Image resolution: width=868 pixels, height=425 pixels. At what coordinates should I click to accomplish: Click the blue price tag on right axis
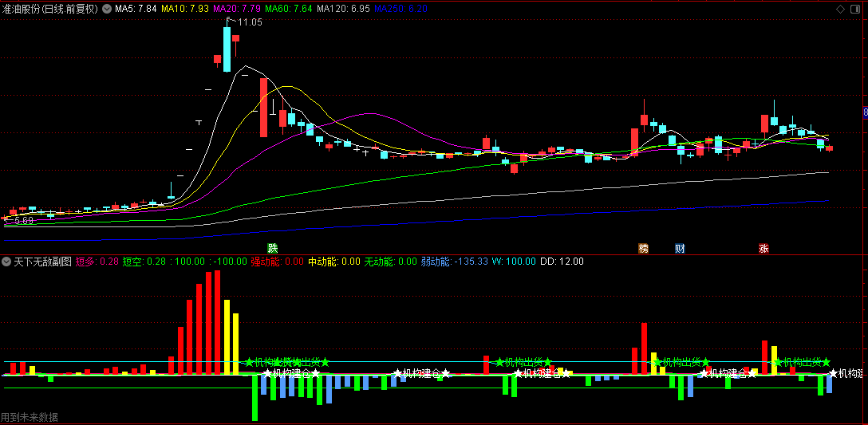(866, 113)
